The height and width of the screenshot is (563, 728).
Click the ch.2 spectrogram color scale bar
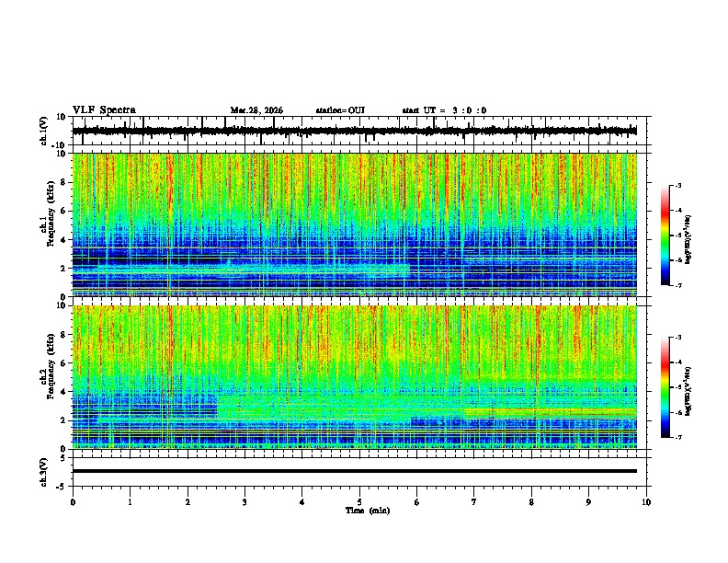(x=665, y=387)
